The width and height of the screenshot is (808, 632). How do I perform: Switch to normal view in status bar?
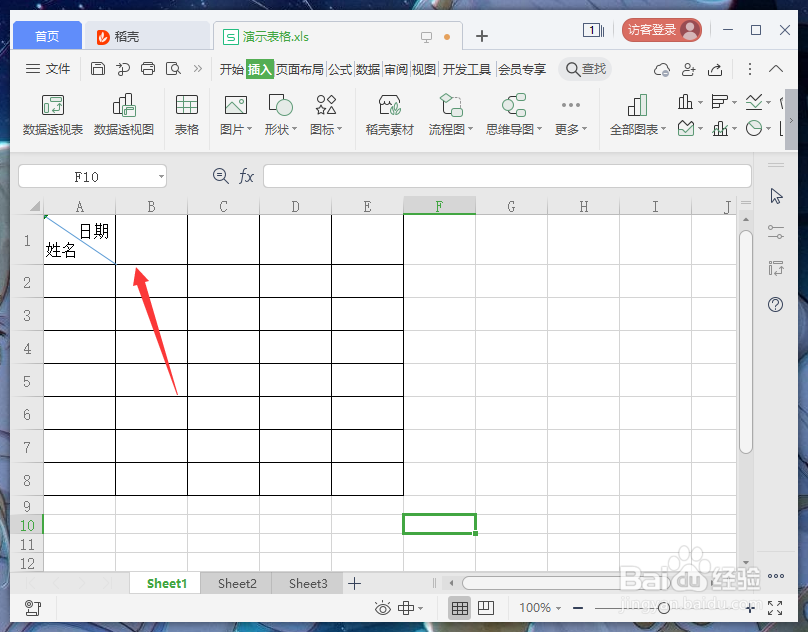pyautogui.click(x=459, y=608)
